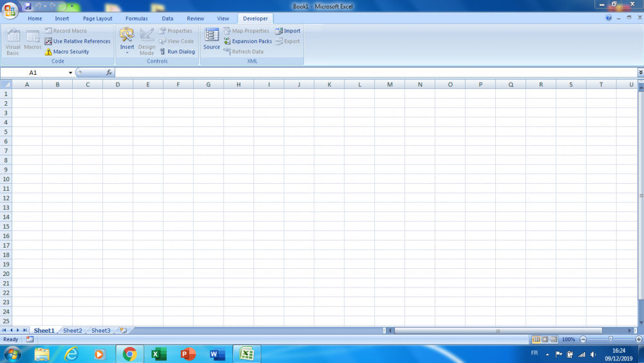Toggle Use Relative References
Image resolution: width=644 pixels, height=363 pixels.
(x=48, y=41)
